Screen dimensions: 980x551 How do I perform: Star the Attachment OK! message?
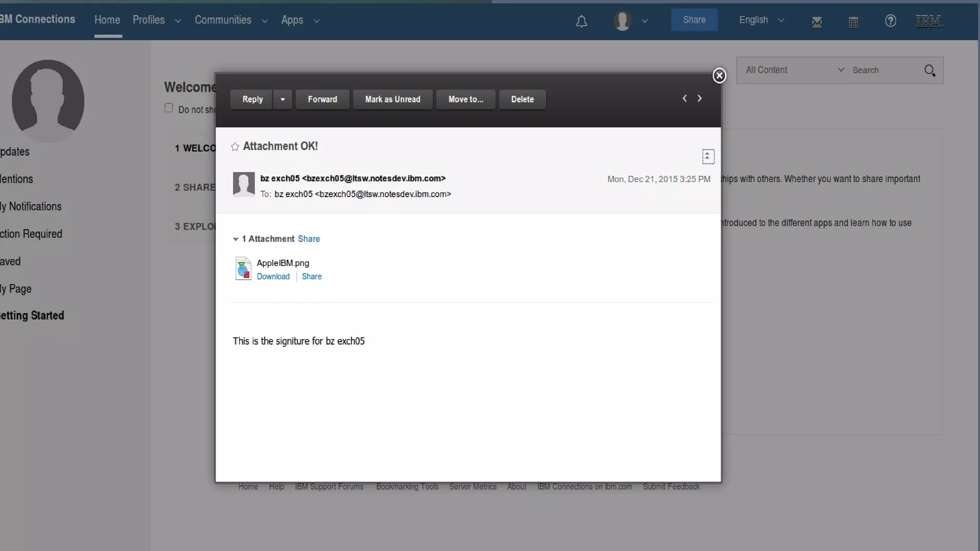coord(235,146)
